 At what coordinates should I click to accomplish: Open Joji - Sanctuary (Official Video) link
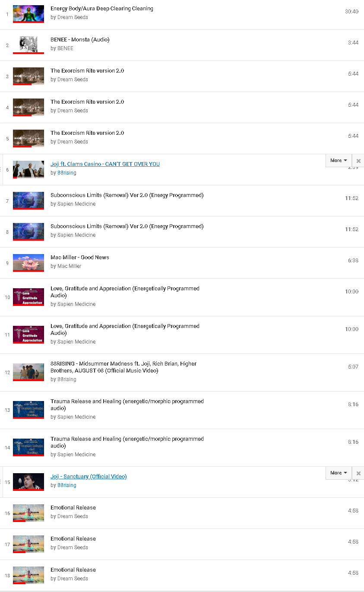pos(89,477)
